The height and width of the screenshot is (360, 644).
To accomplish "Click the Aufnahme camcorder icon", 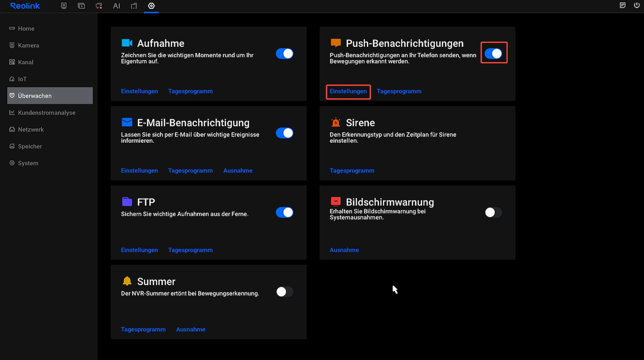I will tap(127, 43).
